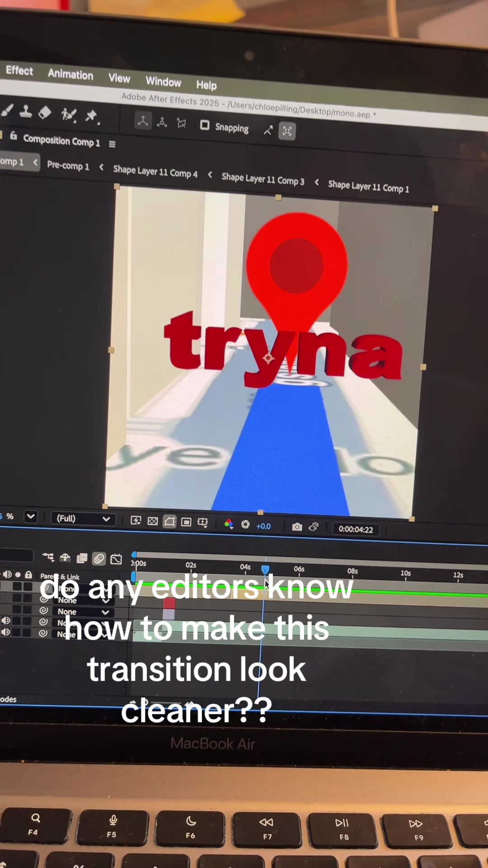Mute the first audio-enabled layer's speaker

(6, 621)
